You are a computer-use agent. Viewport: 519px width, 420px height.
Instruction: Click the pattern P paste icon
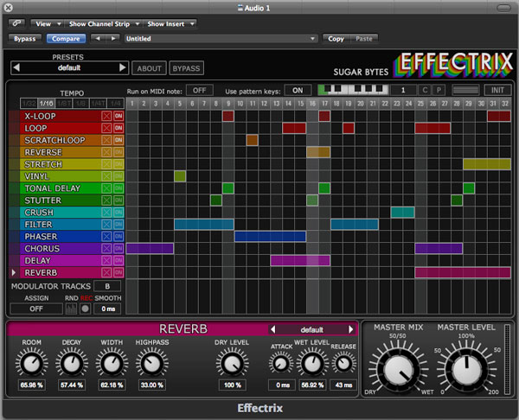pyautogui.click(x=439, y=90)
